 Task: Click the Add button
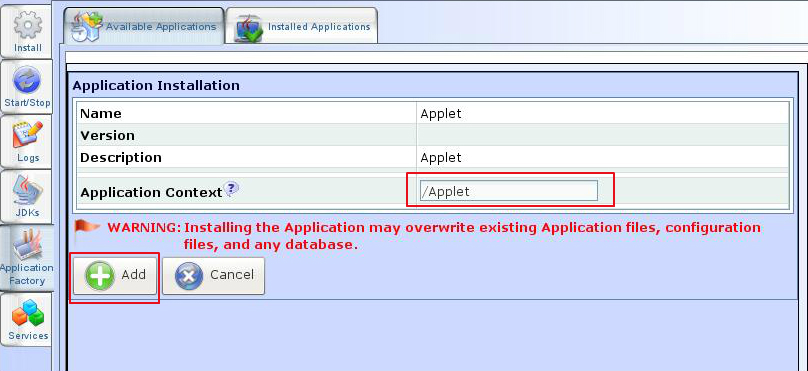115,276
